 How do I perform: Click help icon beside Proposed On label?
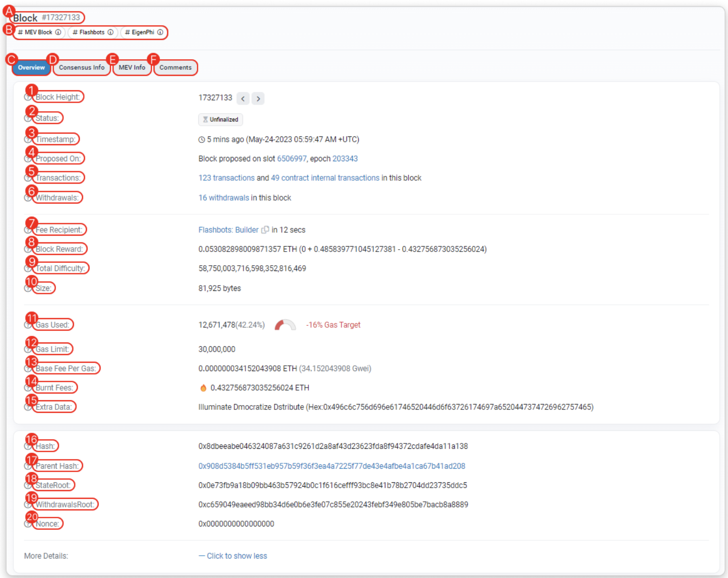pos(28,159)
